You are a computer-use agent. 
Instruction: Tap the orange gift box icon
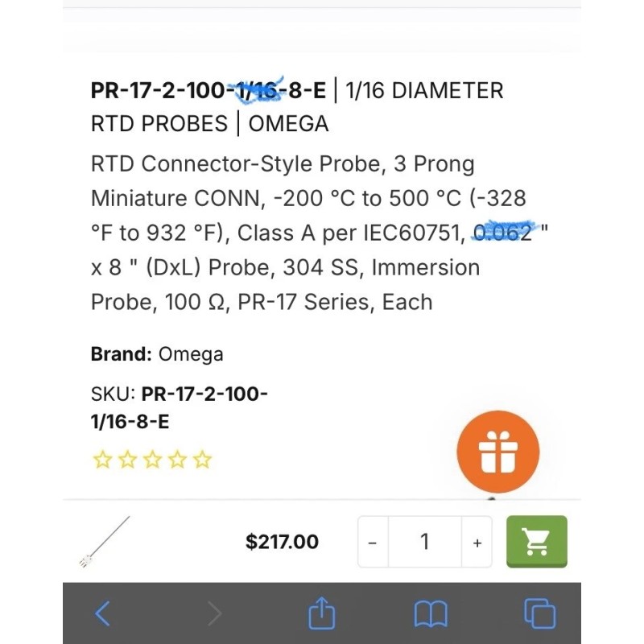pos(497,452)
